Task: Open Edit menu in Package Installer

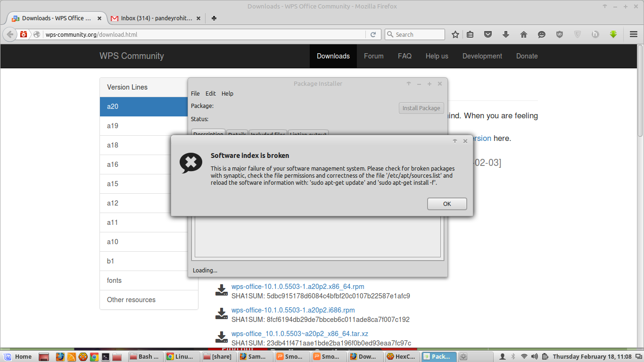Action: click(211, 93)
